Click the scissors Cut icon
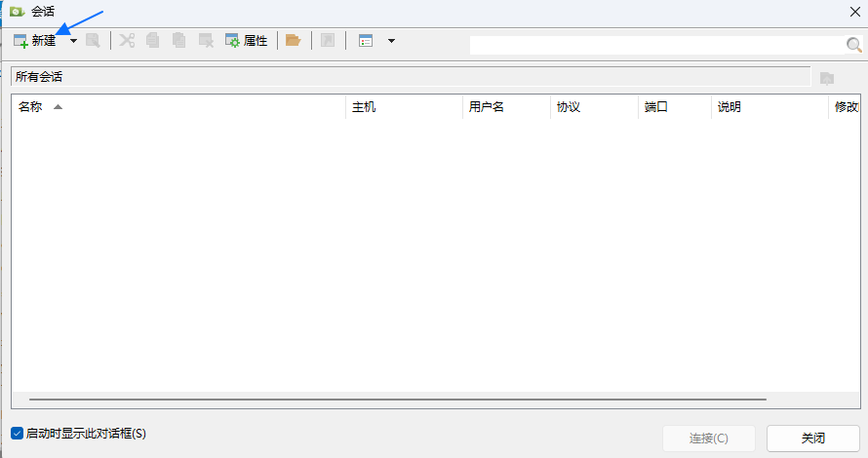 point(127,41)
